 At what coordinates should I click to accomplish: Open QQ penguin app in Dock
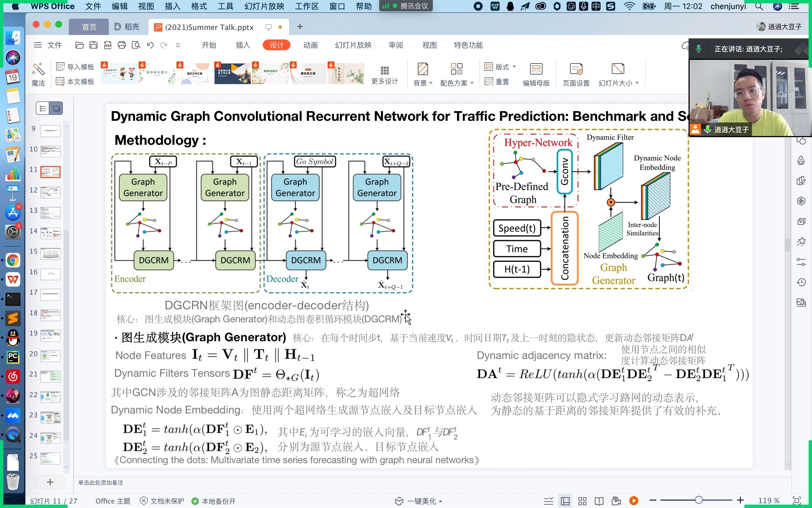(13, 338)
